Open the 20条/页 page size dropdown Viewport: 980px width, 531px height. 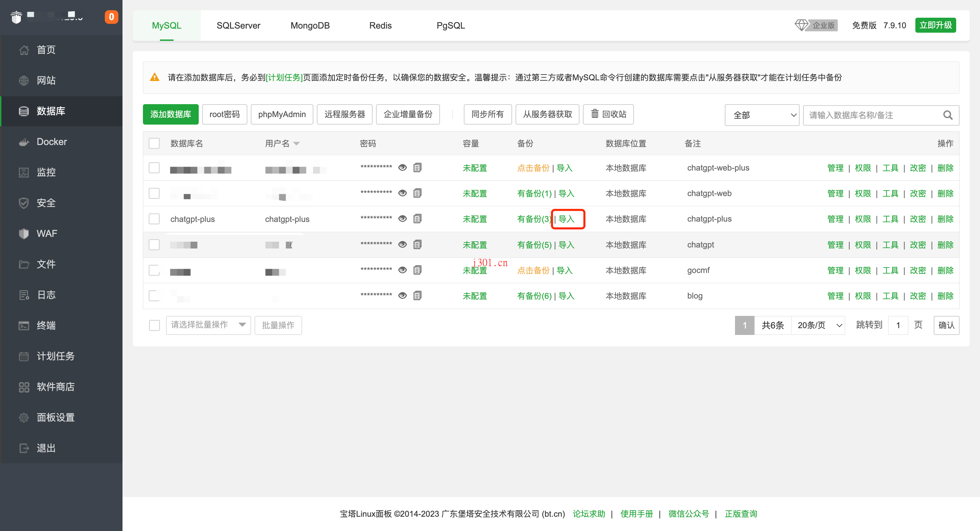coord(818,325)
